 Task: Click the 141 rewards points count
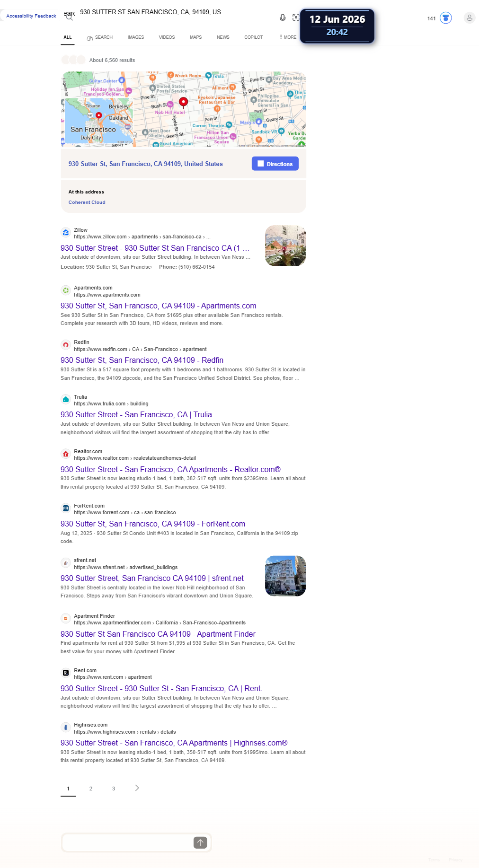[432, 18]
